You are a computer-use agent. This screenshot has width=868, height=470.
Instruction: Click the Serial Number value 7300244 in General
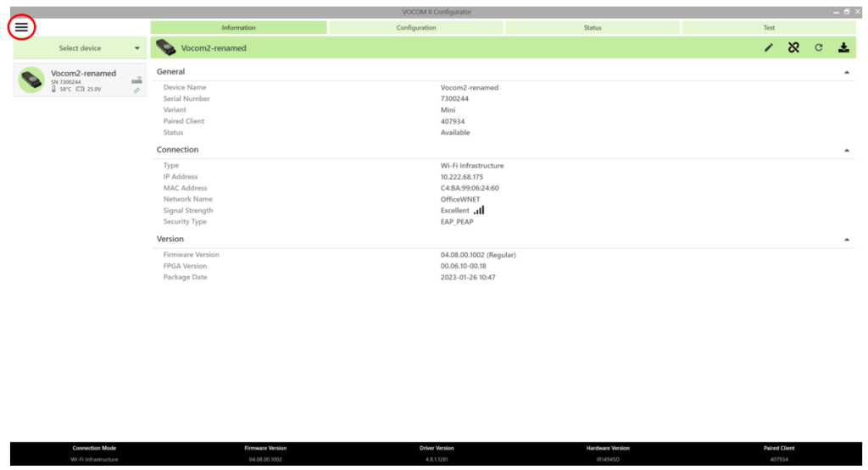click(454, 98)
